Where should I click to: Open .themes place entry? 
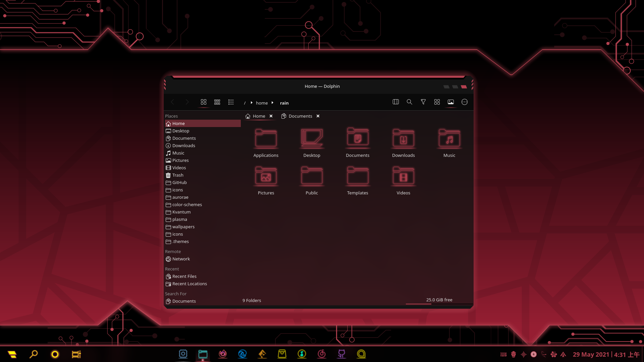(203, 241)
